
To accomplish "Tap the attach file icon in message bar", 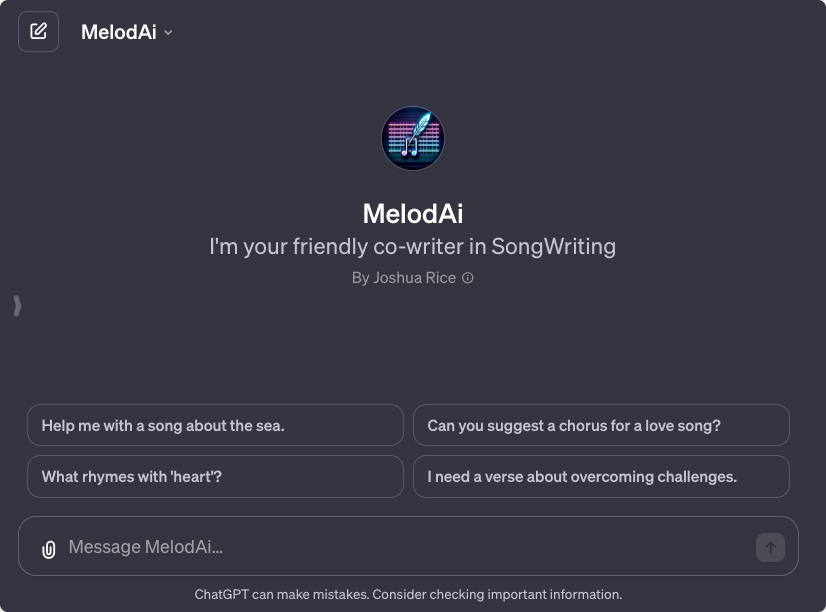I will point(48,547).
